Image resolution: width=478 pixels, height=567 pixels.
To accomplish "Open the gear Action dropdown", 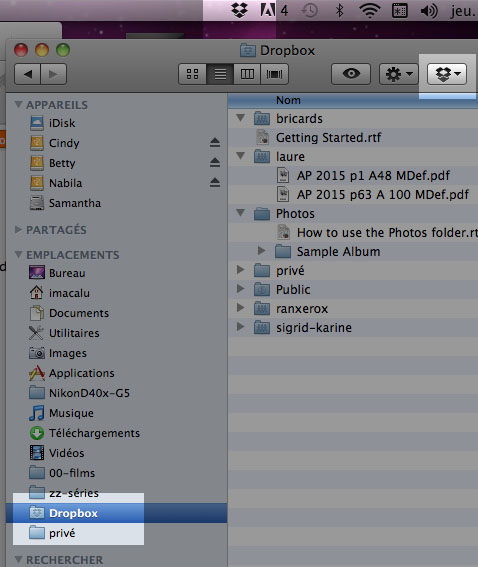I will point(399,74).
